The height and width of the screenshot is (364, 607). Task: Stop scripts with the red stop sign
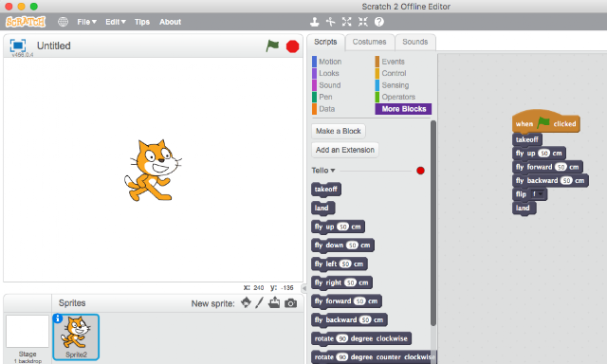[x=292, y=46]
